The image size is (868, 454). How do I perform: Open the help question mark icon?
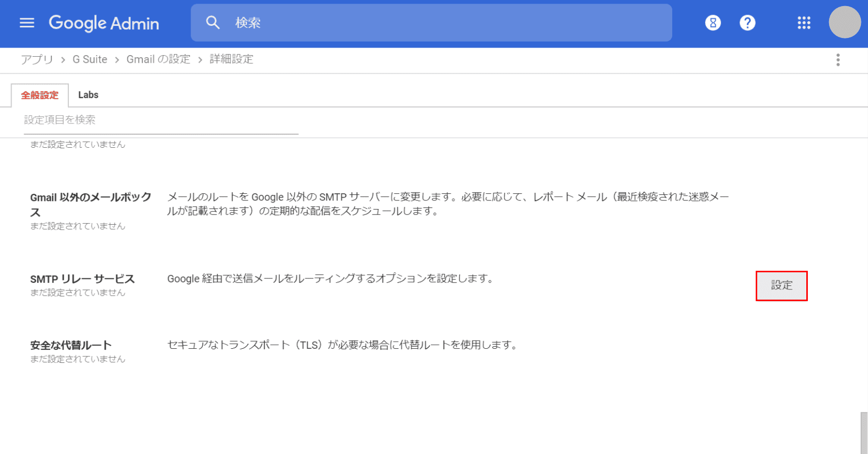pos(747,23)
